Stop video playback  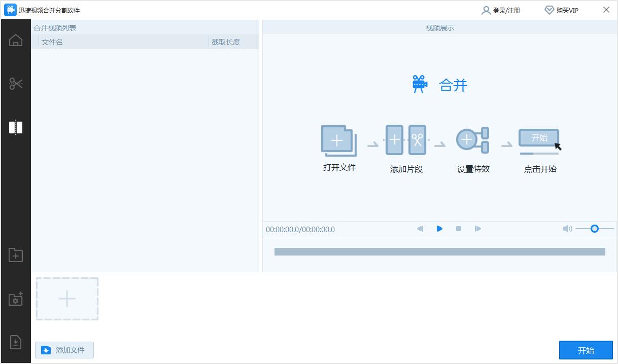coord(458,229)
